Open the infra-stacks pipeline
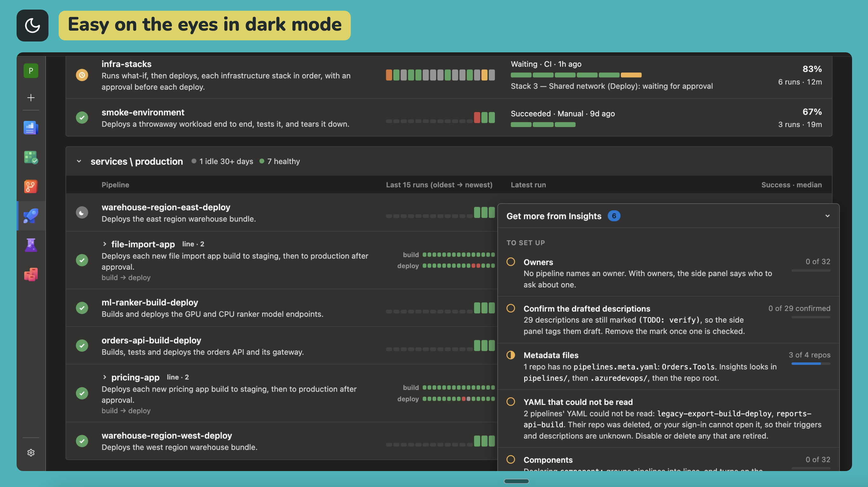 [126, 64]
